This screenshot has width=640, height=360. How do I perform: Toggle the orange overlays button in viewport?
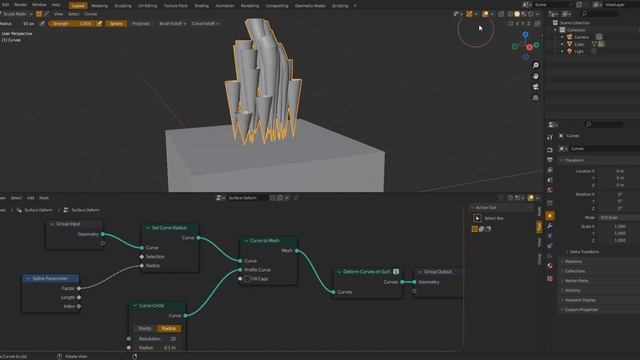click(x=485, y=14)
